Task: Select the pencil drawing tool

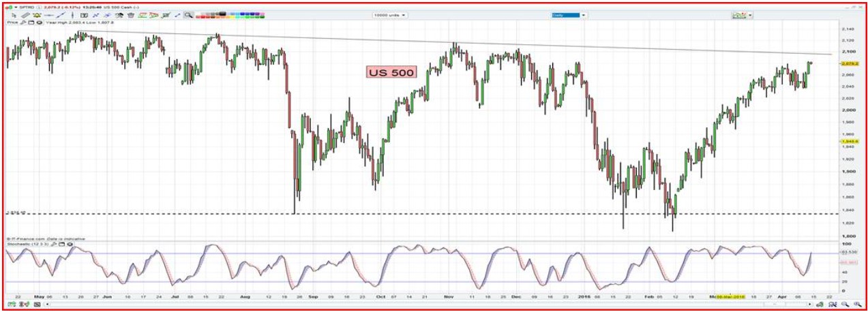Action: [26, 15]
